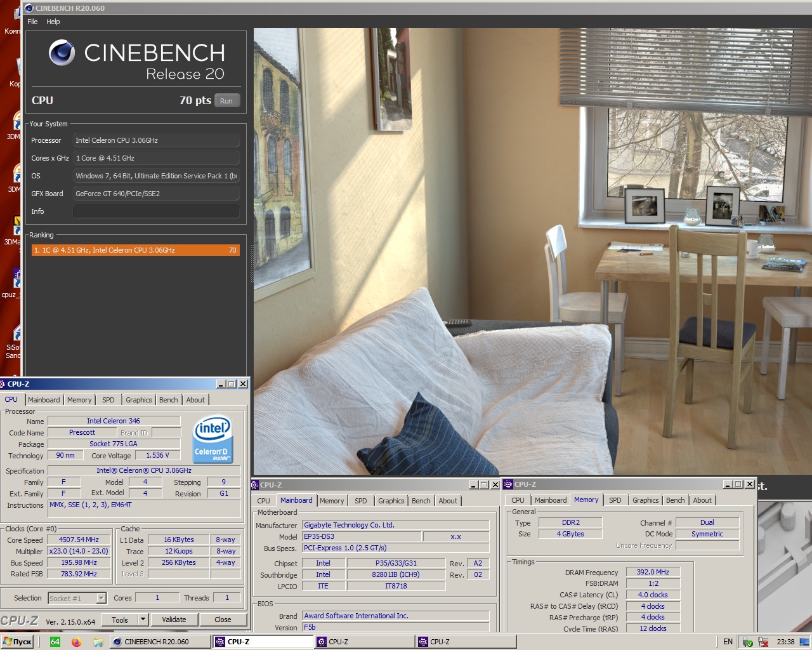The image size is (812, 650).
Task: Select the CPU tab in the Mainboard window
Action: pos(263,501)
